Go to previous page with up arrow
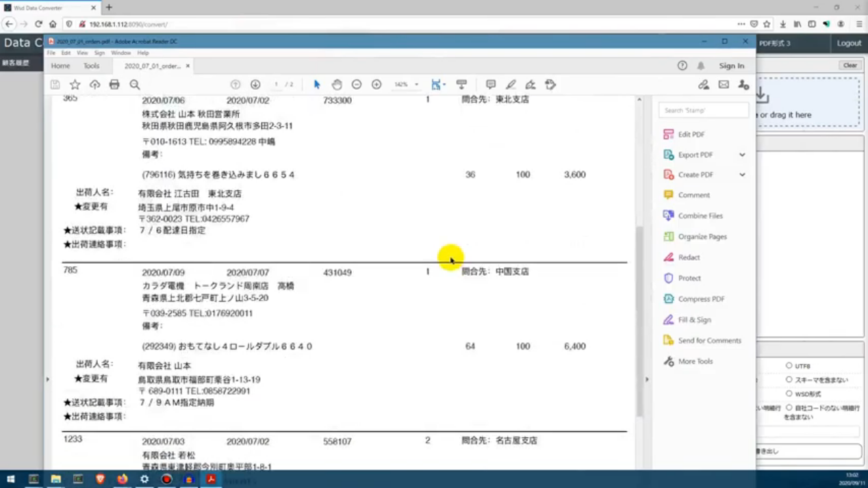Image resolution: width=868 pixels, height=488 pixels. (x=235, y=85)
